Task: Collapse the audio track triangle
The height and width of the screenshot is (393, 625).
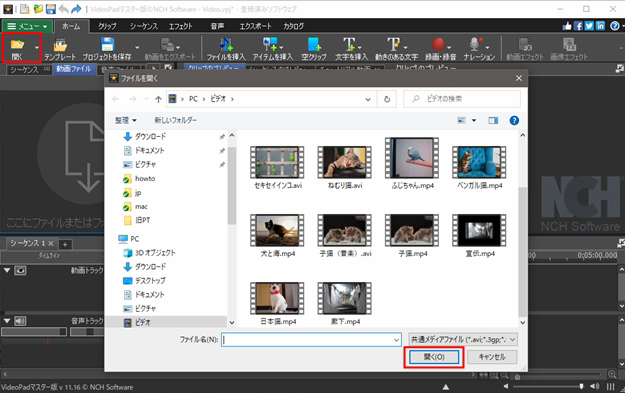Action: [x=7, y=320]
